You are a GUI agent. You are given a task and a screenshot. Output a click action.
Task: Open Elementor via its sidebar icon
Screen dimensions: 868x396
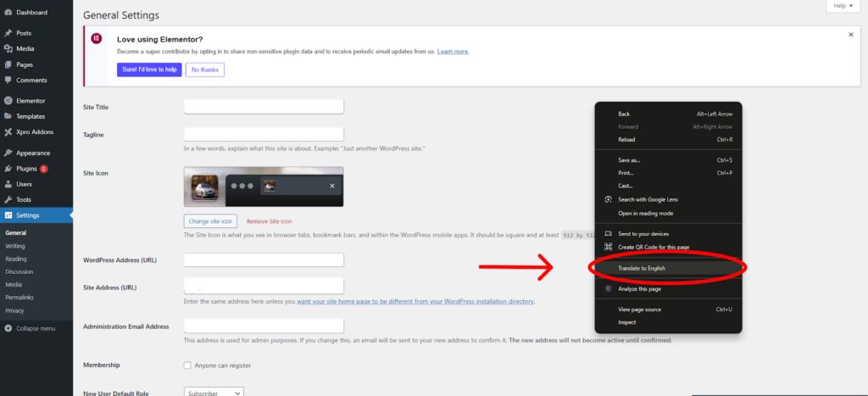tap(8, 101)
